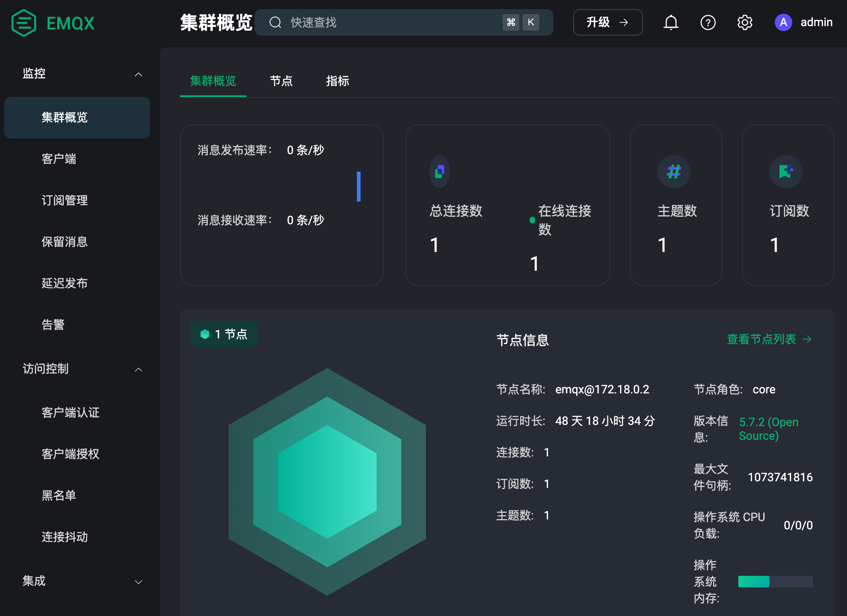Expand the 集成 sidebar section
The height and width of the screenshot is (616, 847).
click(x=139, y=582)
